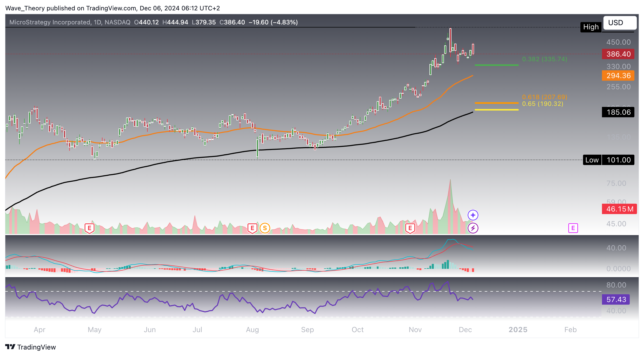Screen dimensions: 644x356
Task: Click the MicroStrategy Incorporated symbol title
Action: click(x=50, y=22)
